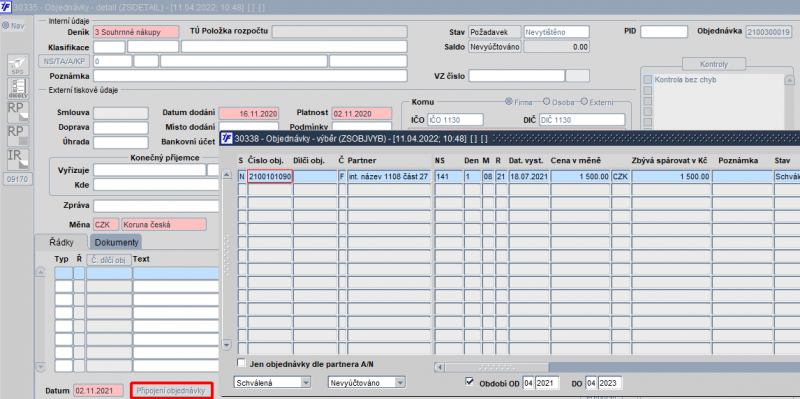This screenshot has height=399, width=800.
Task: Click the NS/TA/A/KP button
Action: tap(64, 61)
